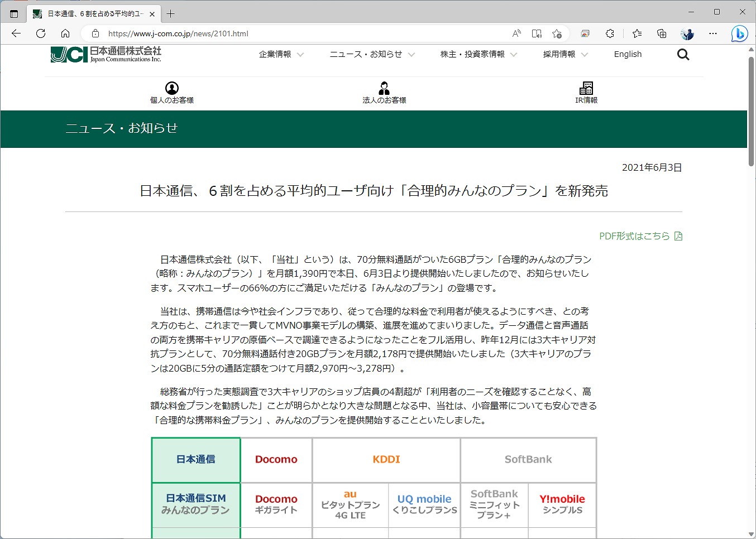756x539 pixels.
Task: Click the 日本通信SIM みんなのプラン cell
Action: tap(196, 504)
